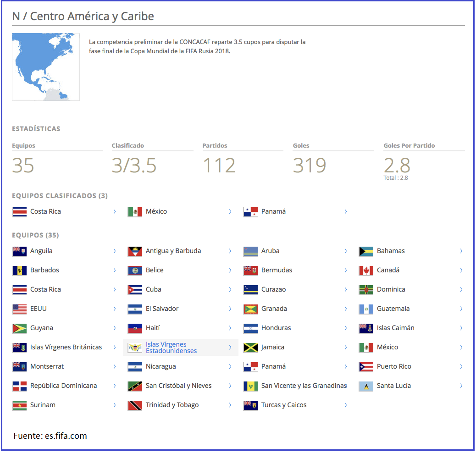Select the Honduras flag icon
Viewport: 476px width, 453px height.
[250, 328]
